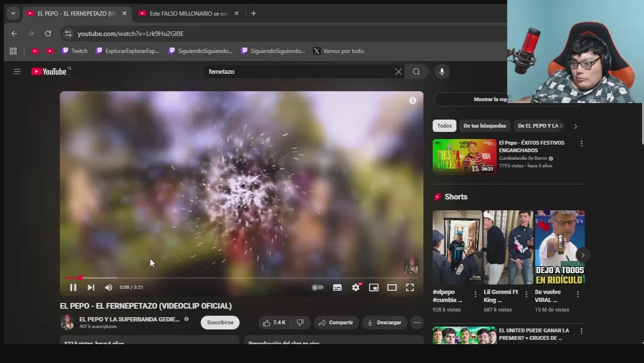Screen dimensions: 644x363
Task: Open the Lil Geremi Ft King short
Action: [x=508, y=248]
